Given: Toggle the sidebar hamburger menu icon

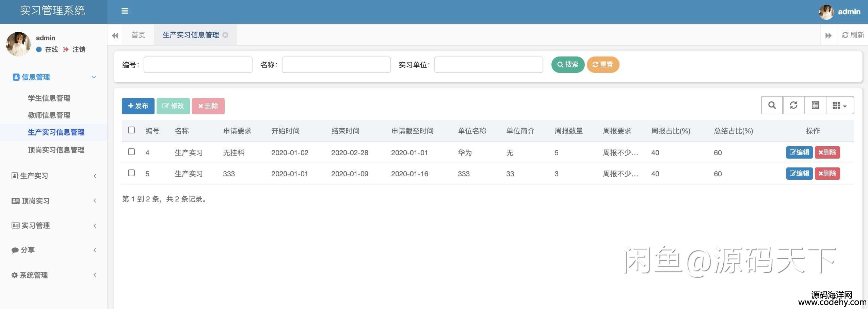Looking at the screenshot, I should (125, 11).
